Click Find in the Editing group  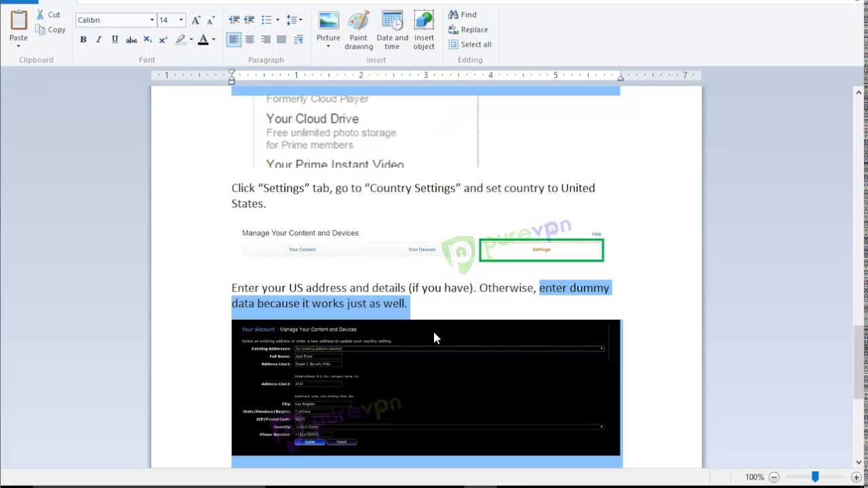pyautogui.click(x=462, y=15)
